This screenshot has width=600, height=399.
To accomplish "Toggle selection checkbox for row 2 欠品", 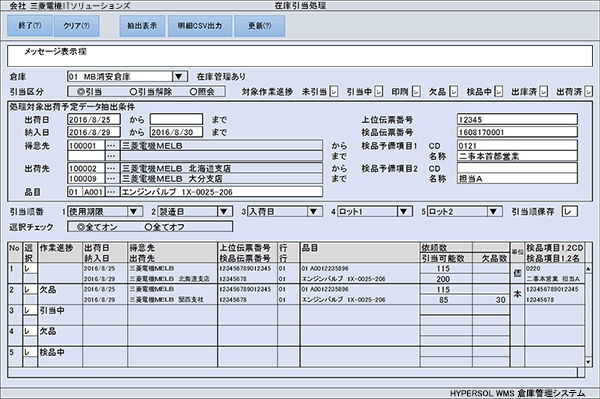I will click(30, 290).
